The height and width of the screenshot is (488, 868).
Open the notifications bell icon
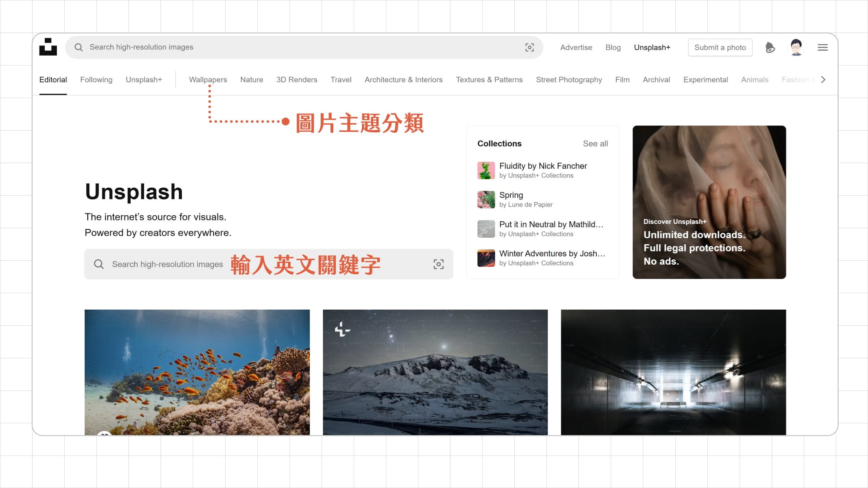coord(770,47)
